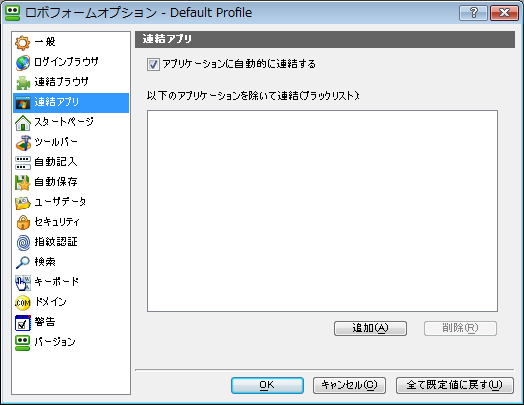Select the 連結アプリ category label
The image size is (524, 405).
click(56, 102)
